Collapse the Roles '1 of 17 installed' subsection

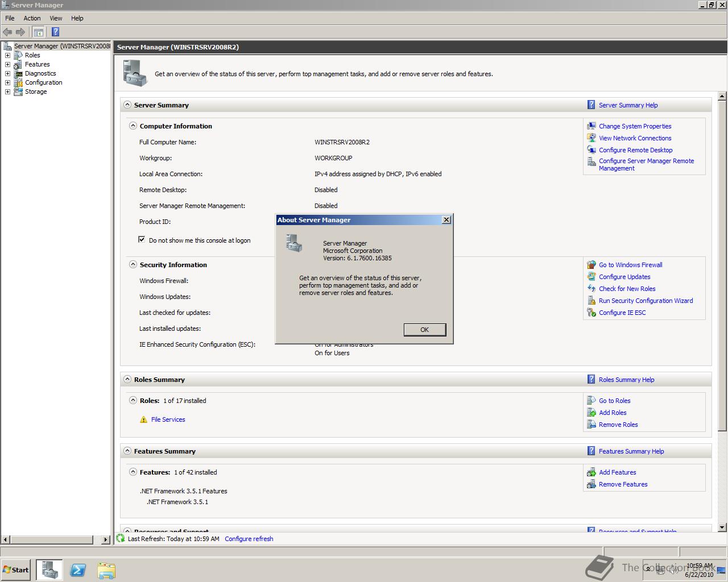(x=133, y=400)
